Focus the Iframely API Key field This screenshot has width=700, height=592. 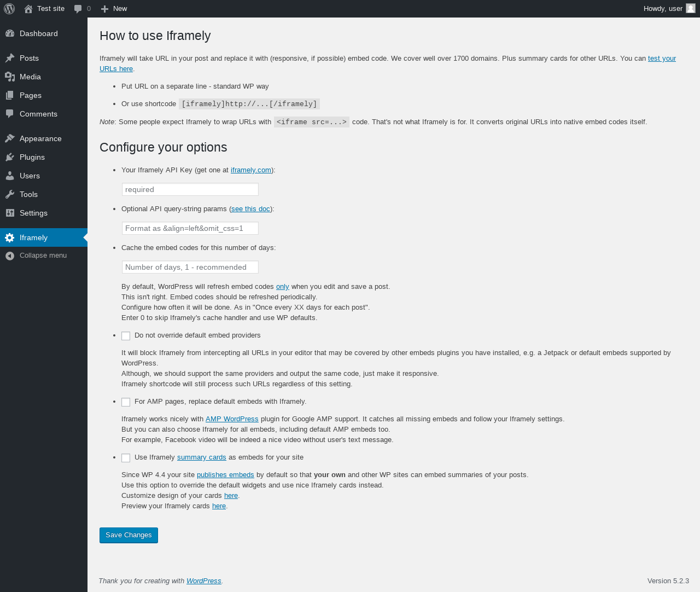tap(190, 189)
